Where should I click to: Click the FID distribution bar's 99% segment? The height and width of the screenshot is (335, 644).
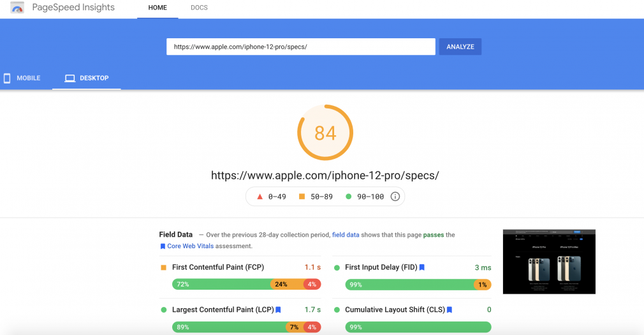(409, 285)
